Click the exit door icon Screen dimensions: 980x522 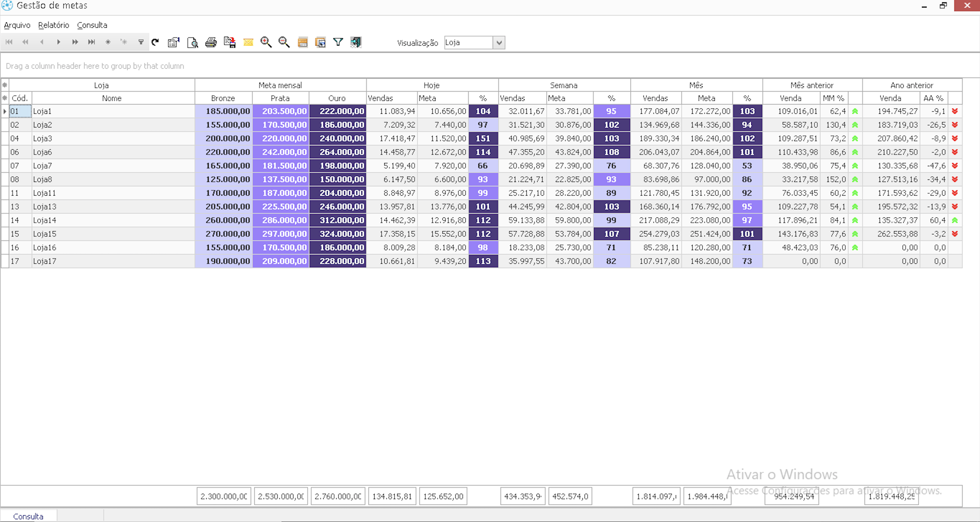click(x=356, y=42)
